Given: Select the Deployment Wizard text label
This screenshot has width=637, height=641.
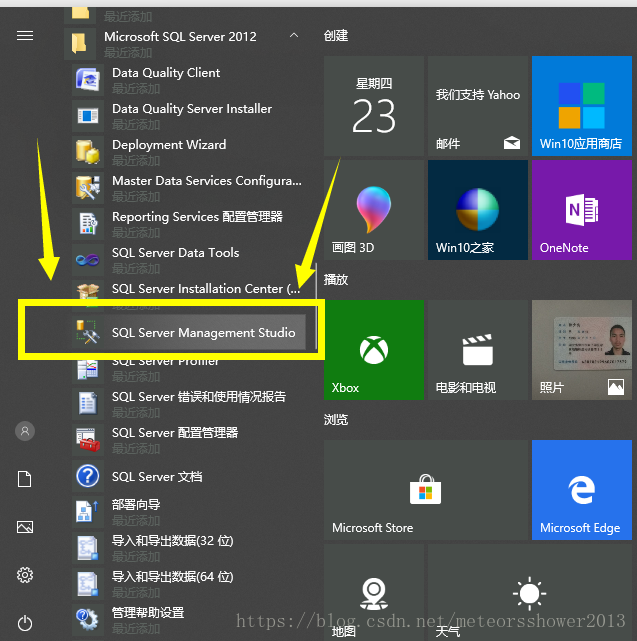Looking at the screenshot, I should tap(169, 145).
